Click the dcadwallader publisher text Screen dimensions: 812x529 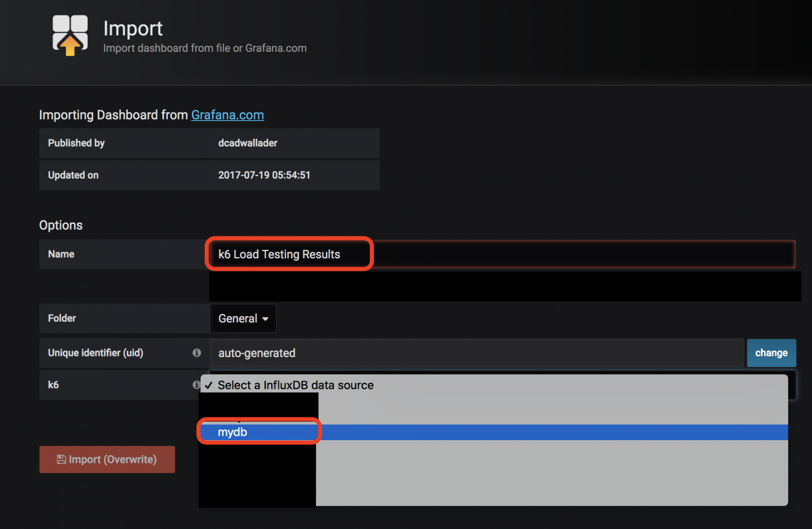coord(248,143)
